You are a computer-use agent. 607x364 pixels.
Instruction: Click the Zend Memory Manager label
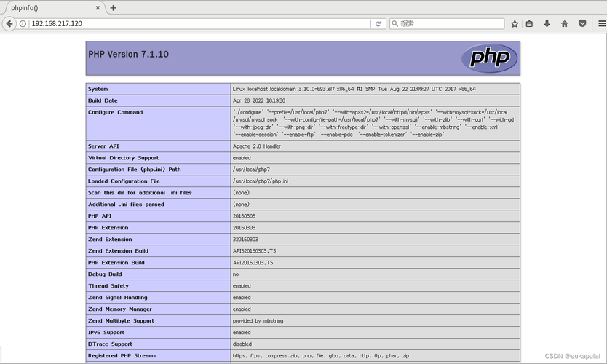tap(120, 309)
